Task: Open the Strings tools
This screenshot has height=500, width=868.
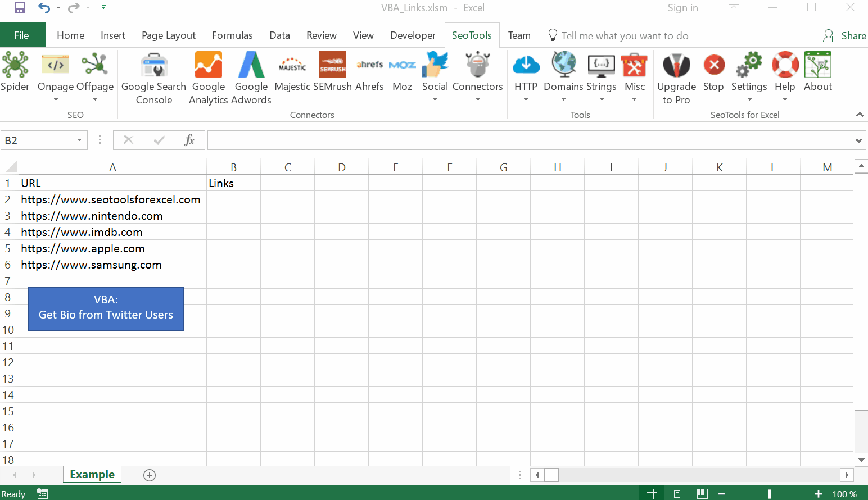Action: click(x=602, y=76)
